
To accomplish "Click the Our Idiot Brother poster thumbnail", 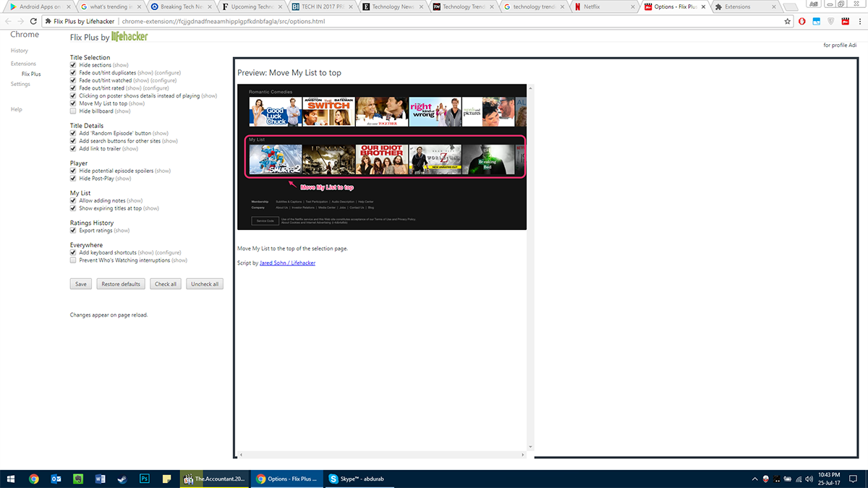I will (x=381, y=160).
